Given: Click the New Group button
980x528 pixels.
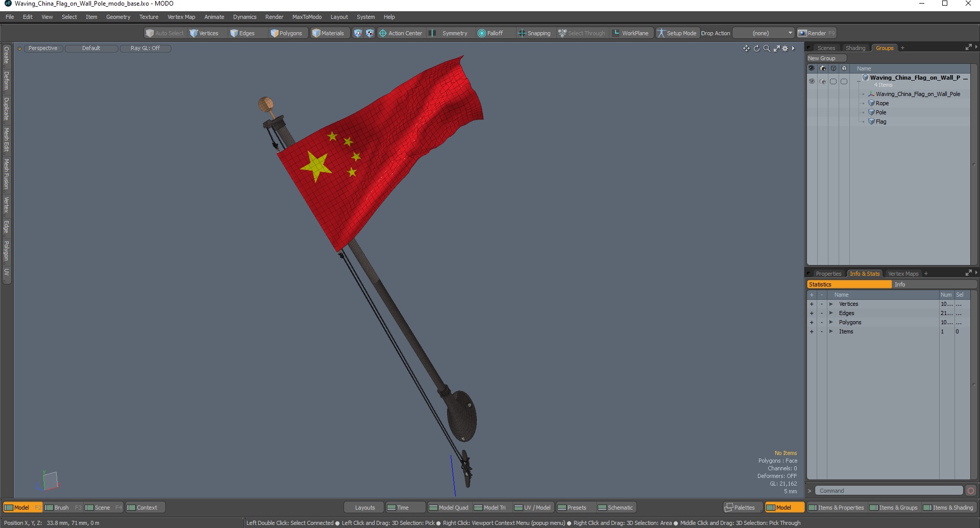Looking at the screenshot, I should click(x=826, y=58).
